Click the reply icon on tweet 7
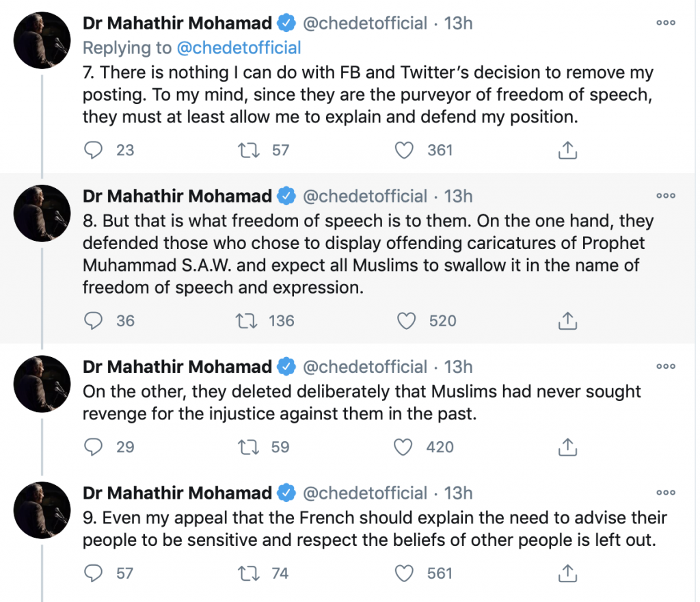This screenshot has width=700, height=602. [94, 150]
